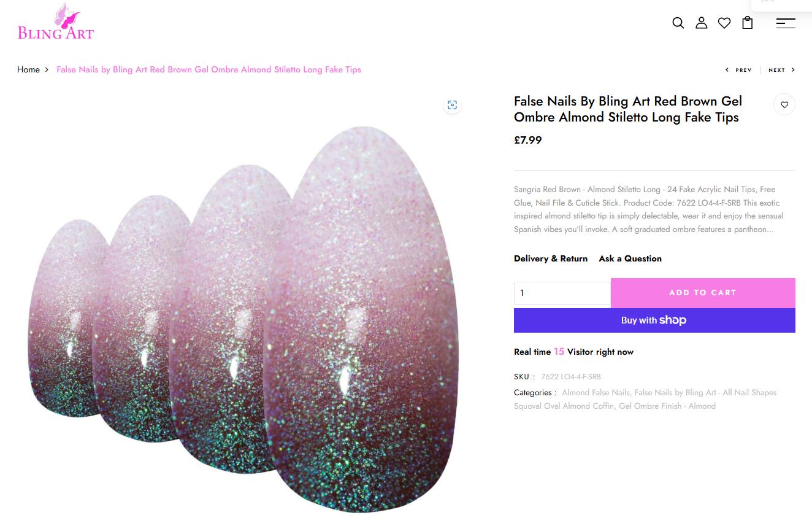This screenshot has height=526, width=812.
Task: Open the hamburger menu icon
Action: (x=786, y=23)
